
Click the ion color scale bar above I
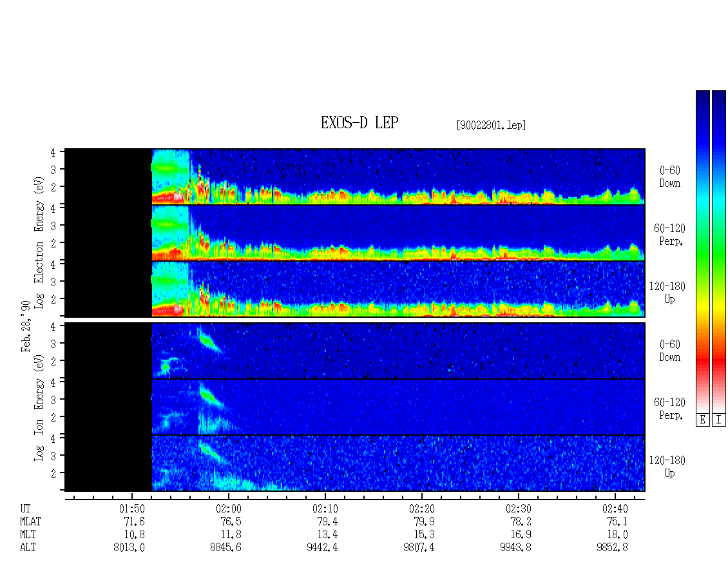pos(719,251)
